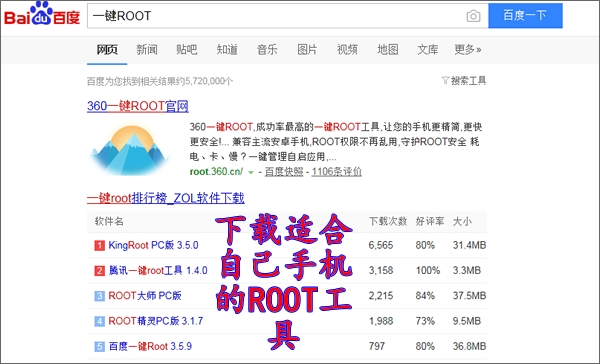Click download count 6,565
Image resolution: width=600 pixels, height=364 pixels.
pos(381,245)
